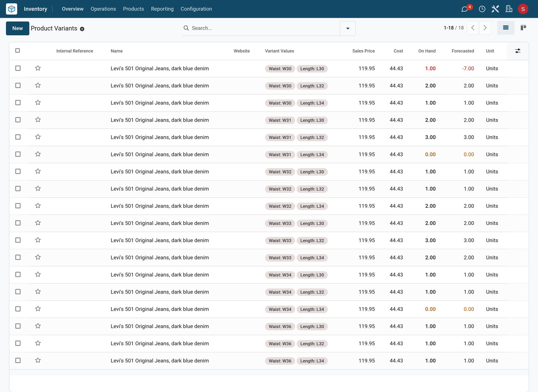Favorite the W30 L30 jeans variant star

coord(38,68)
